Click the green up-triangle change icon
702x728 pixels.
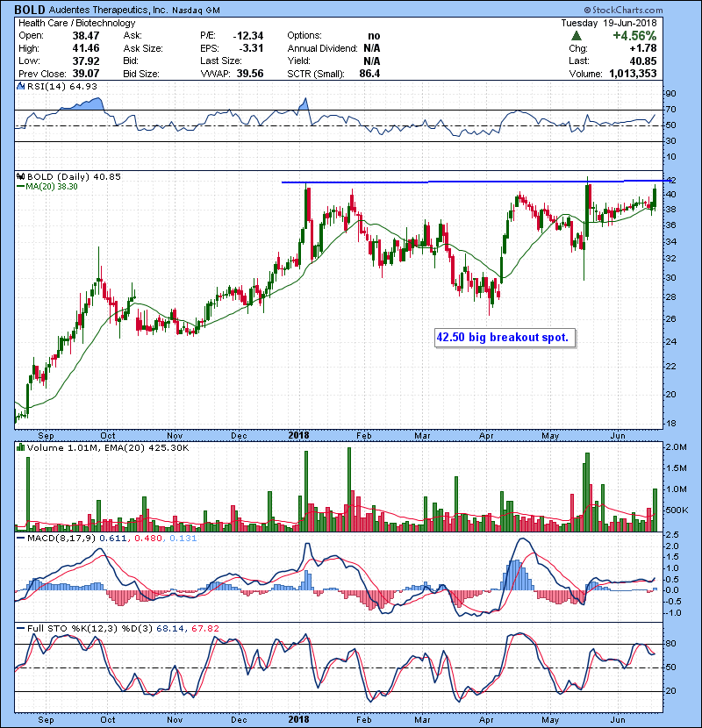577,36
